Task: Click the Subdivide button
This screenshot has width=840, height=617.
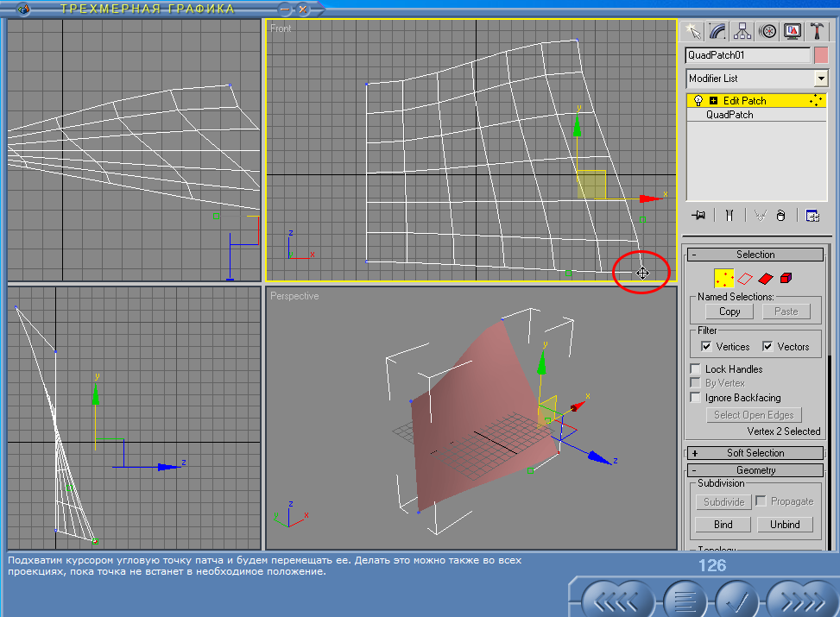Action: (723, 502)
